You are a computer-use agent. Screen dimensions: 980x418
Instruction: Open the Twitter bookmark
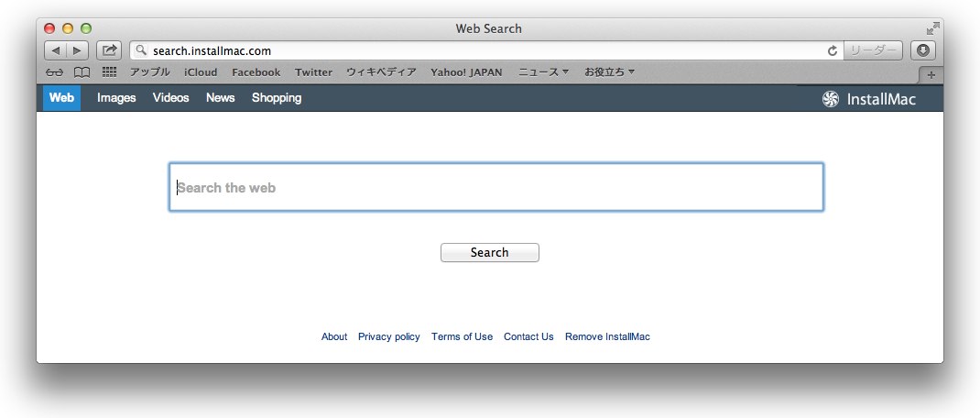coord(314,72)
